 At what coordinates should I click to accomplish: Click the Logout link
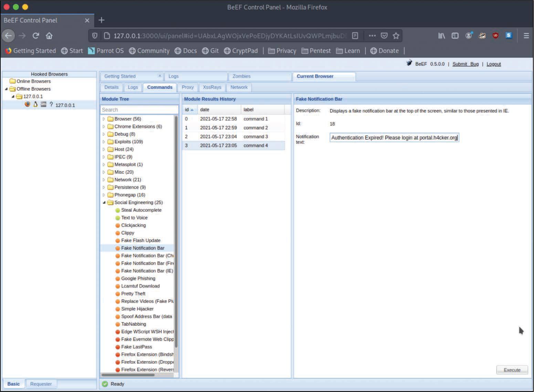(x=493, y=64)
